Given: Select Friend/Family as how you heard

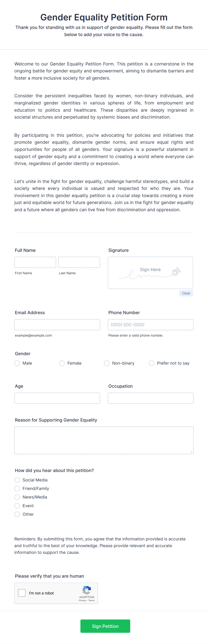Looking at the screenshot, I should tap(17, 488).
